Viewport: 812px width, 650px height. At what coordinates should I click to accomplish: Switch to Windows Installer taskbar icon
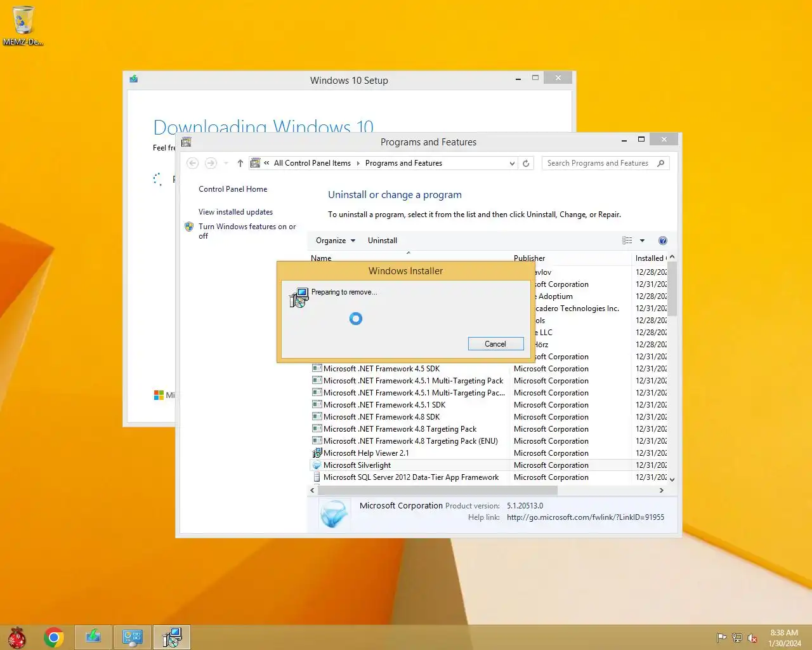click(172, 637)
